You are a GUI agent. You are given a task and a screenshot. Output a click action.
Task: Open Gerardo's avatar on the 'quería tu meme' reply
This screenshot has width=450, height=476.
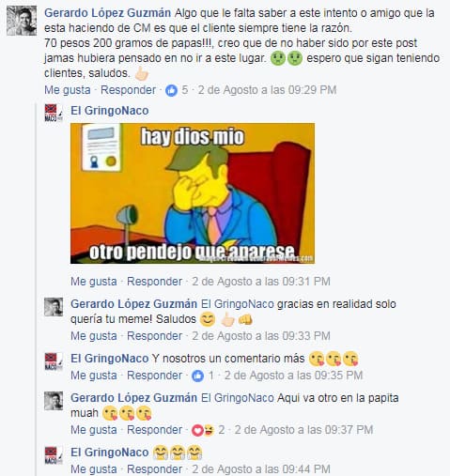(x=54, y=307)
